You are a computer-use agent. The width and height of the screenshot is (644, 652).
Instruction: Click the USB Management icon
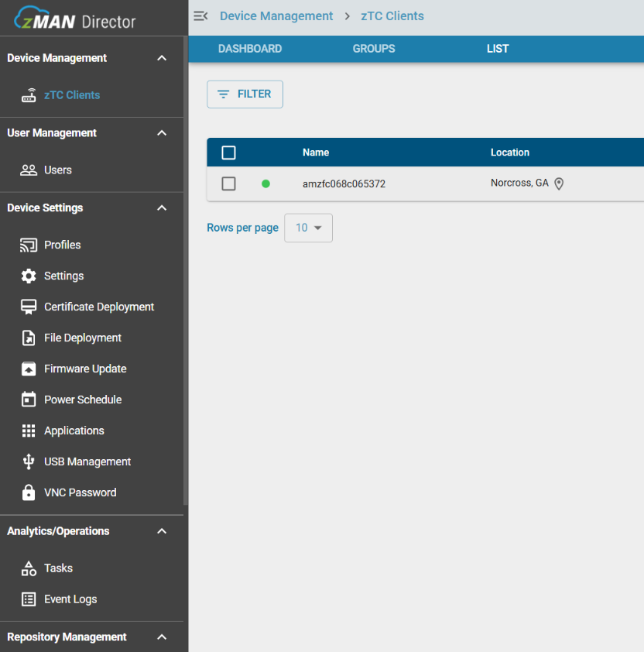(29, 462)
